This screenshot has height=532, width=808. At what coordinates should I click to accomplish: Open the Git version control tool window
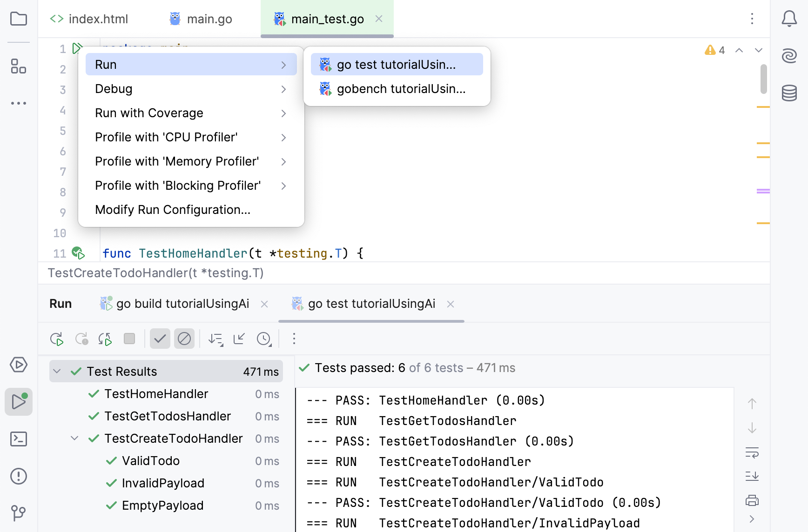click(19, 513)
